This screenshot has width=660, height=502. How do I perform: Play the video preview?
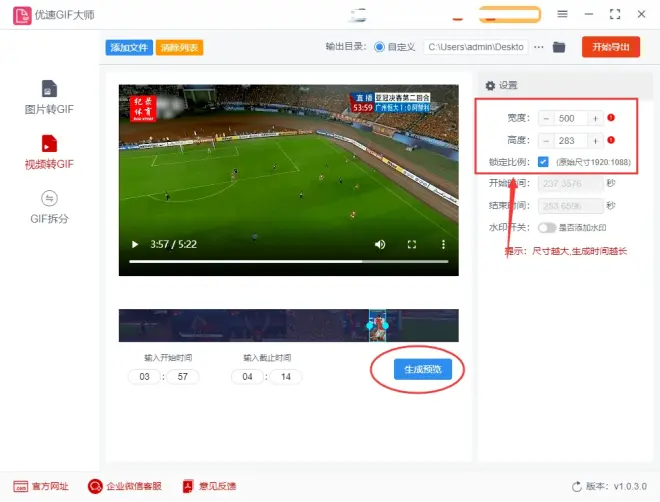coord(135,244)
